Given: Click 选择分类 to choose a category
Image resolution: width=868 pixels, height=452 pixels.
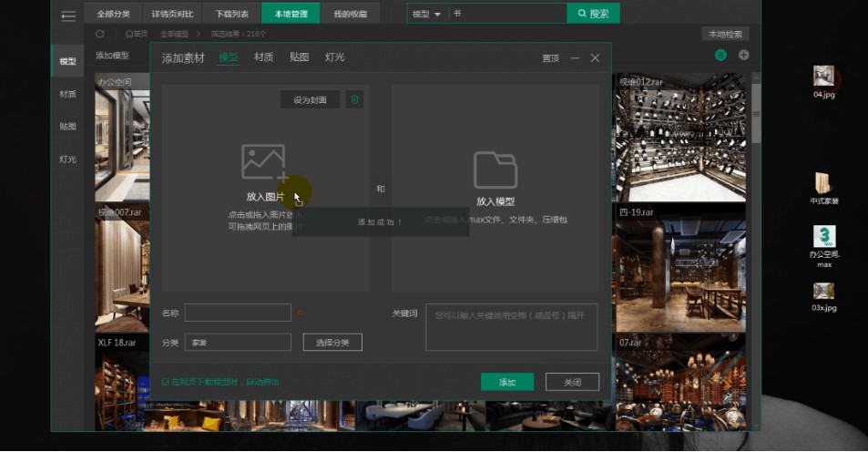Looking at the screenshot, I should (x=332, y=342).
